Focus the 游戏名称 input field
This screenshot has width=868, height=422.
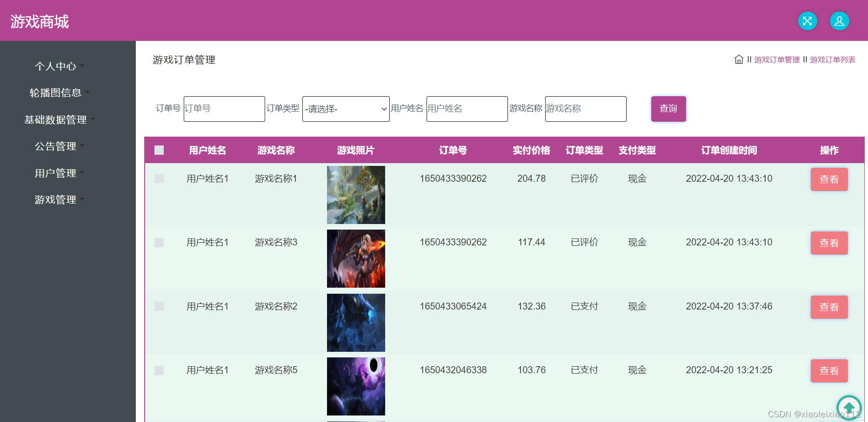click(586, 109)
